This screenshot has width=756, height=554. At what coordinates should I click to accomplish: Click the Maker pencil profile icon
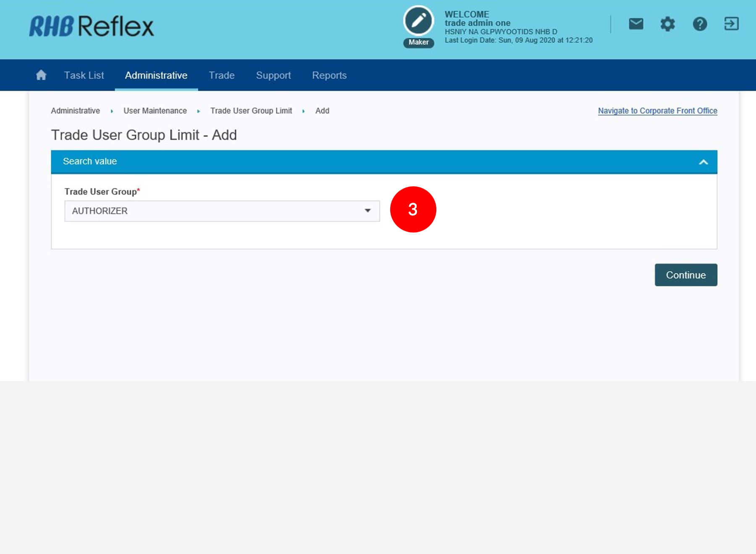418,21
